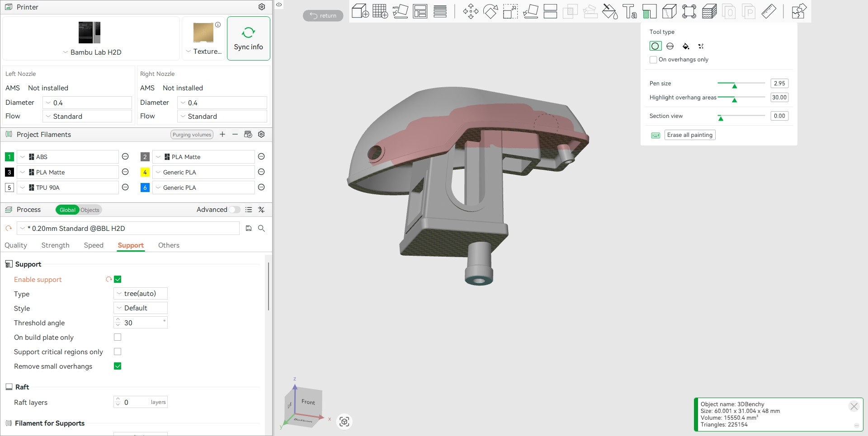The image size is (868, 436).
Task: Select the Auto orient tool
Action: tap(400, 11)
